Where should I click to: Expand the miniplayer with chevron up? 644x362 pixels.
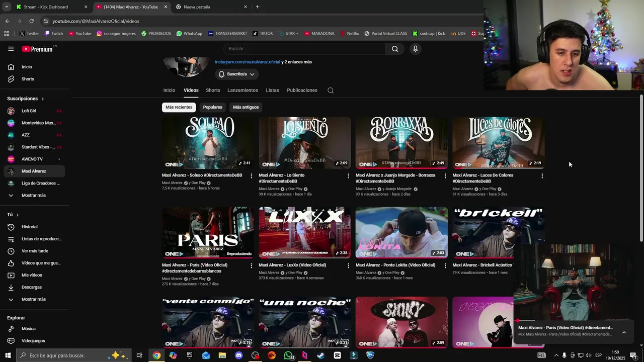pyautogui.click(x=624, y=332)
